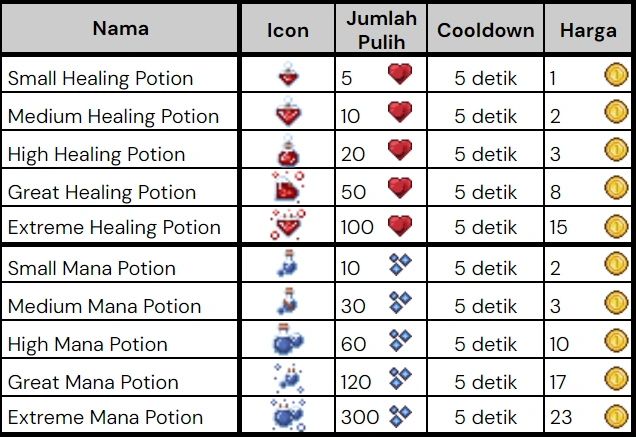Click the Extreme Healing Potion icon
Viewport: 637px width, 437px height.
pyautogui.click(x=289, y=227)
